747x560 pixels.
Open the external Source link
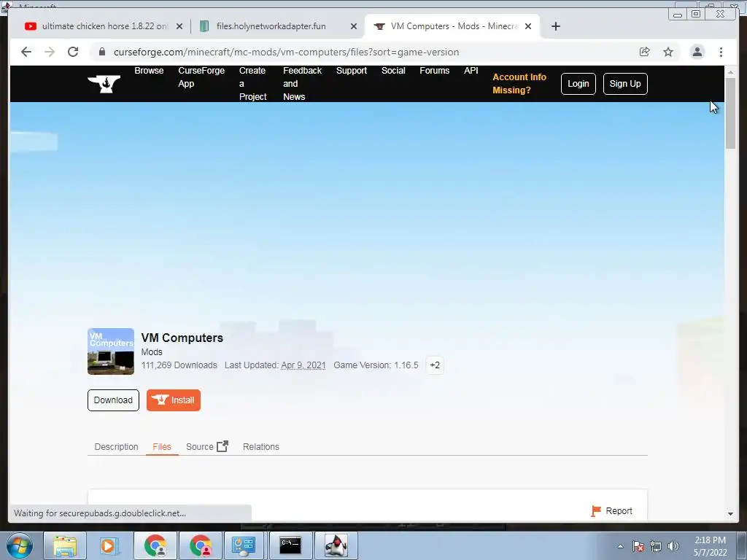[206, 447]
